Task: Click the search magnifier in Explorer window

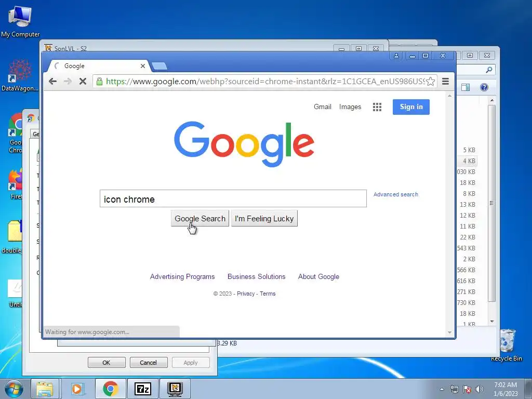Action: 488,70
